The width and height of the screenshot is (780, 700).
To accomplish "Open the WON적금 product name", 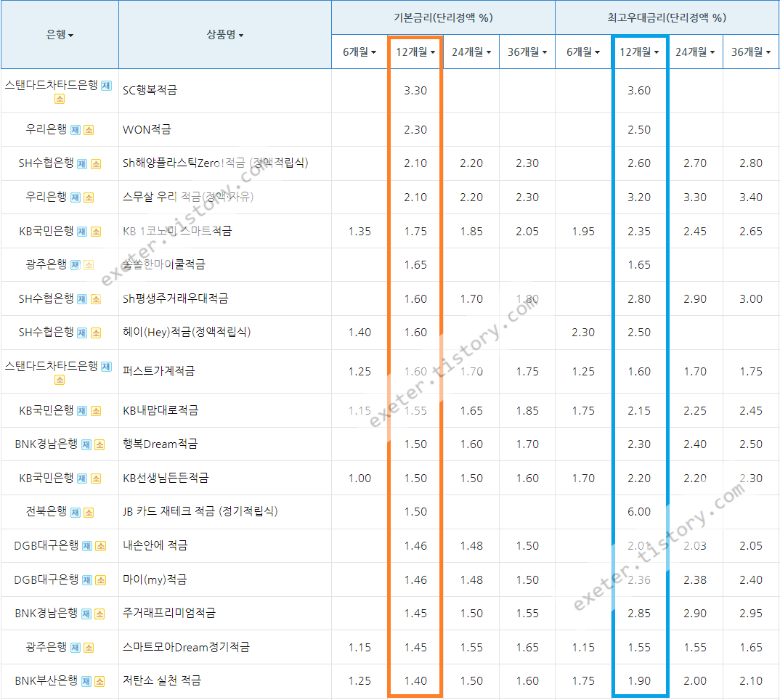I will click(x=147, y=129).
